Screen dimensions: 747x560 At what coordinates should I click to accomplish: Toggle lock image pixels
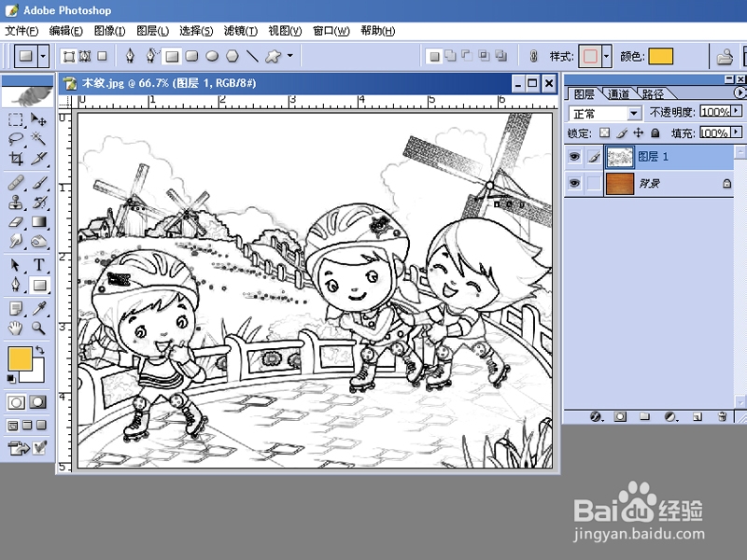coord(622,133)
